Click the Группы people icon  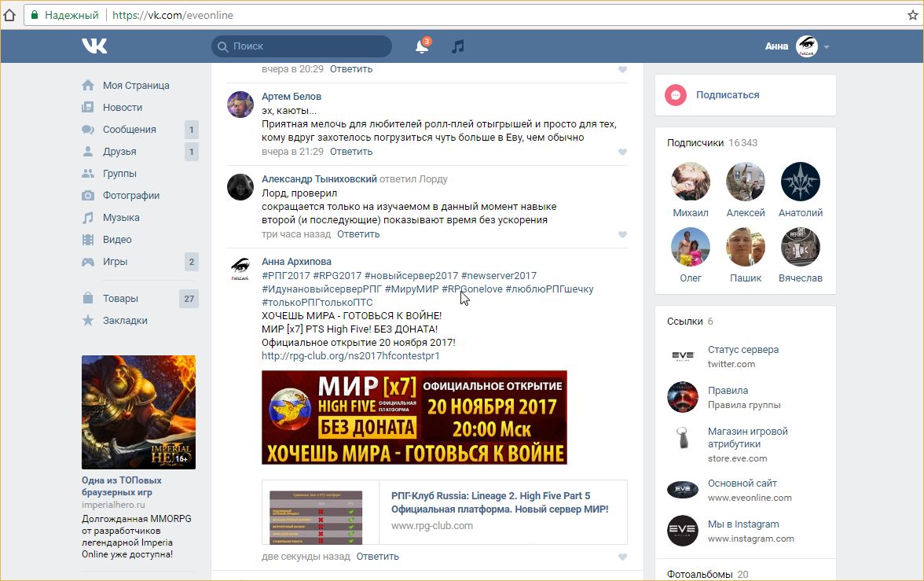[88, 174]
